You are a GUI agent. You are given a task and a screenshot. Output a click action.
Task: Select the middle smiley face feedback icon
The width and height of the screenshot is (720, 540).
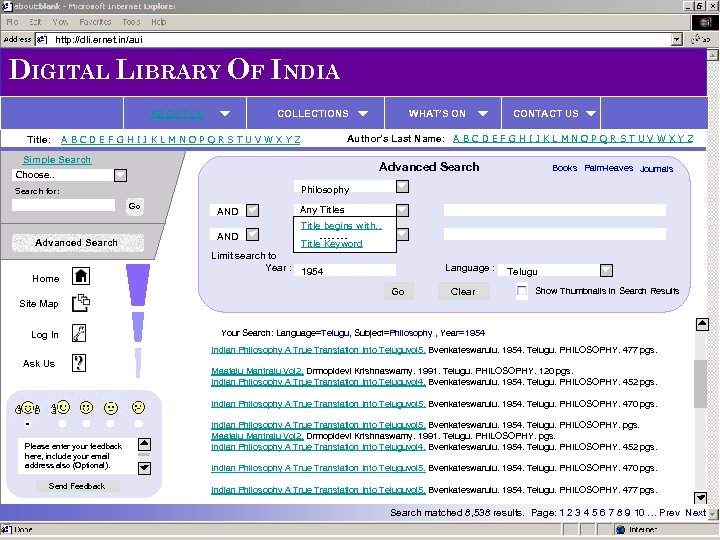click(86, 407)
